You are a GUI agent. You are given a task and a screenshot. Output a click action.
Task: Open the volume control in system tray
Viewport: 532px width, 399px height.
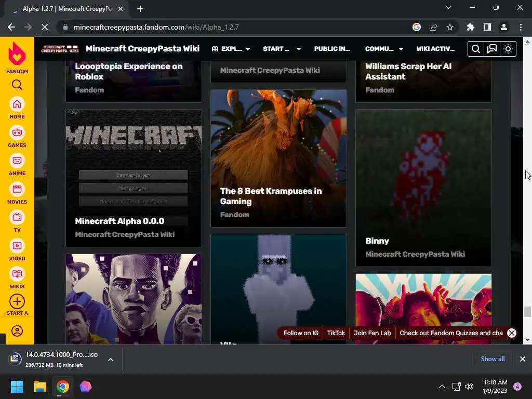click(469, 387)
